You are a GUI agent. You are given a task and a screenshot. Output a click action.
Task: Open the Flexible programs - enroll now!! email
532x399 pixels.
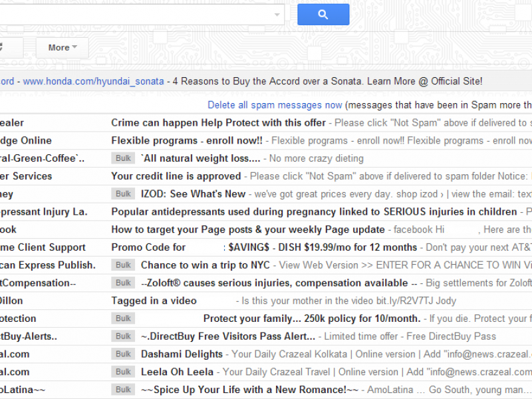tap(187, 140)
